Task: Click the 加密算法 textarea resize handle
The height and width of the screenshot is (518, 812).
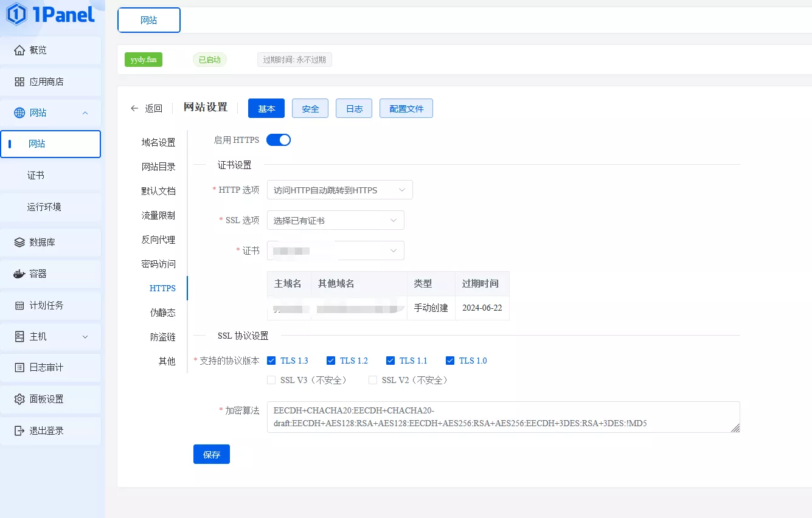Action: [735, 428]
